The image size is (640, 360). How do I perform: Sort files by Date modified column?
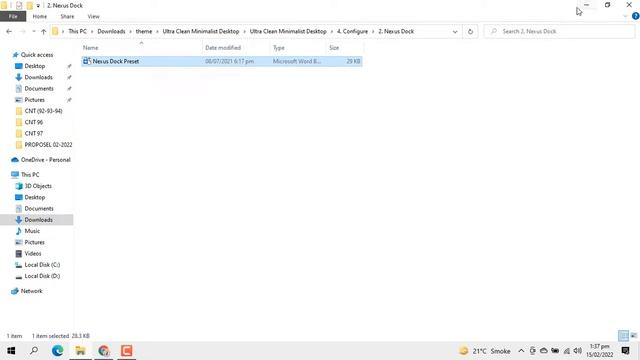tap(223, 48)
